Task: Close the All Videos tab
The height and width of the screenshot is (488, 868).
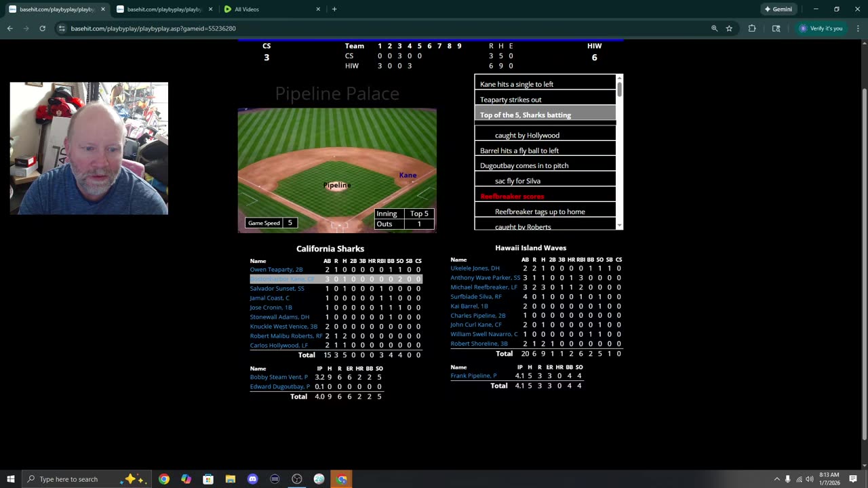Action: tap(318, 9)
